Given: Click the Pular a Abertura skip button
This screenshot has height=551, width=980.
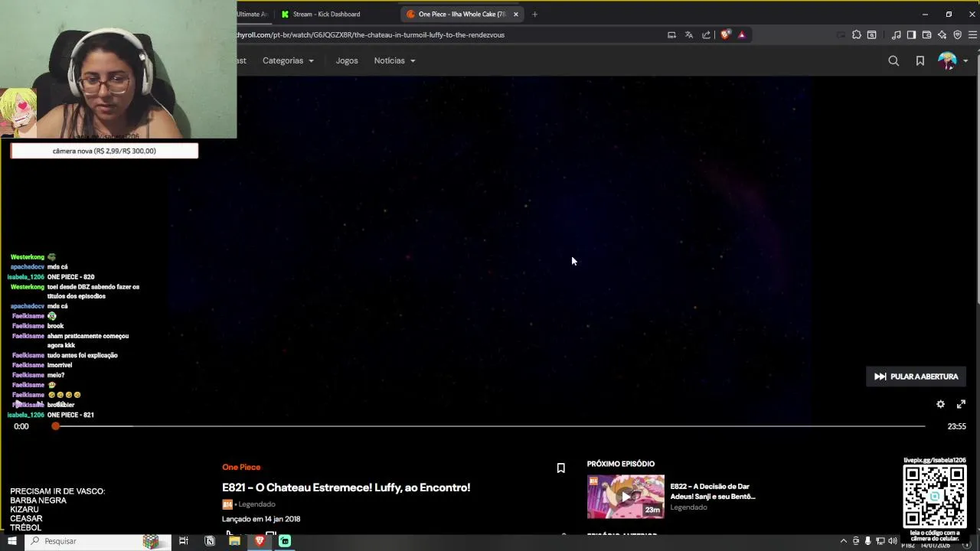Looking at the screenshot, I should point(916,377).
